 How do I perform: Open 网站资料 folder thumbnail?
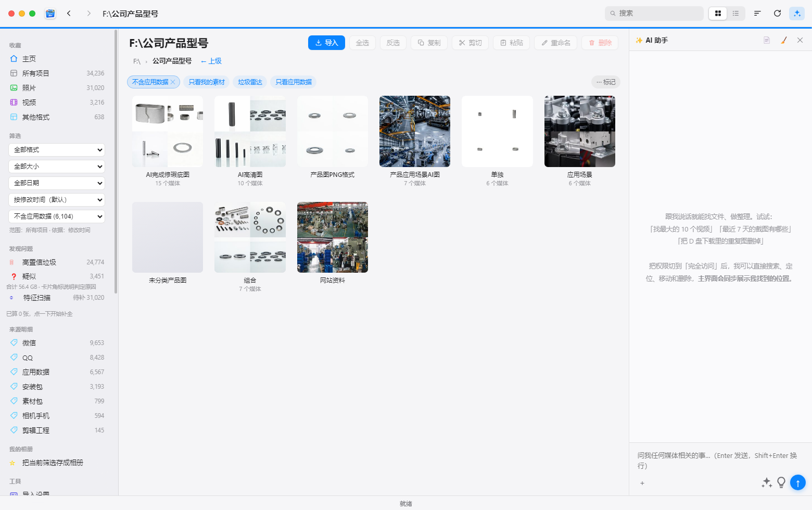click(x=333, y=237)
